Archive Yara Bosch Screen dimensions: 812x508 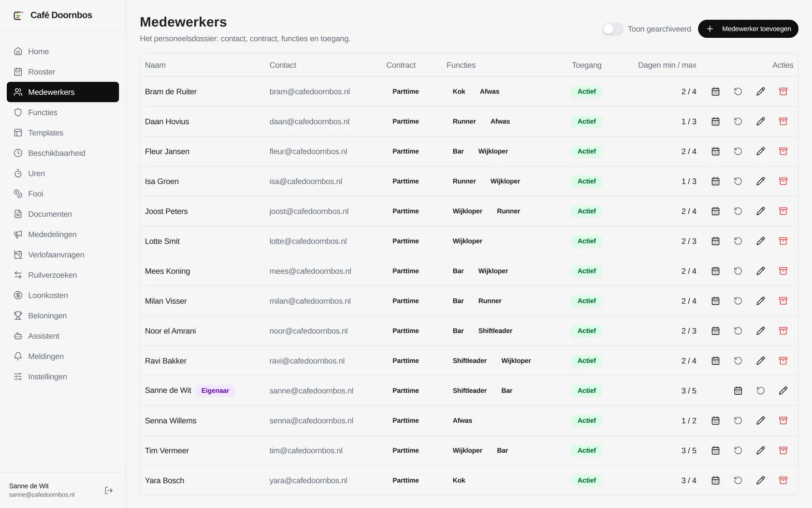(783, 480)
